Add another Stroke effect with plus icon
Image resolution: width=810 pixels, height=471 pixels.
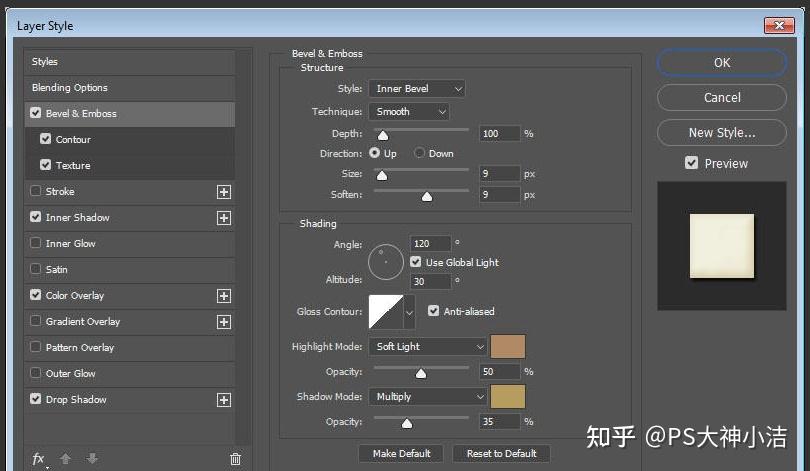pos(224,192)
